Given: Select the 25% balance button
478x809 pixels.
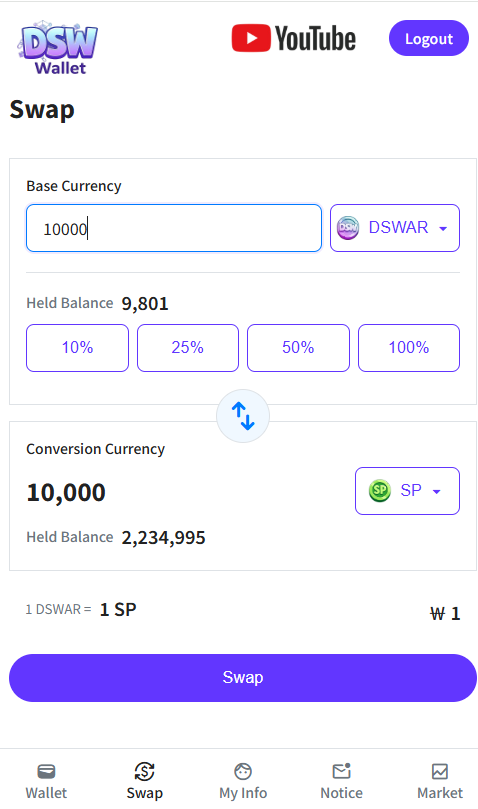Looking at the screenshot, I should (188, 348).
